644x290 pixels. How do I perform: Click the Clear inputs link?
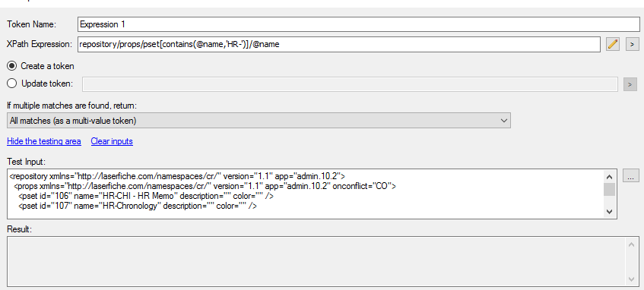click(x=112, y=141)
